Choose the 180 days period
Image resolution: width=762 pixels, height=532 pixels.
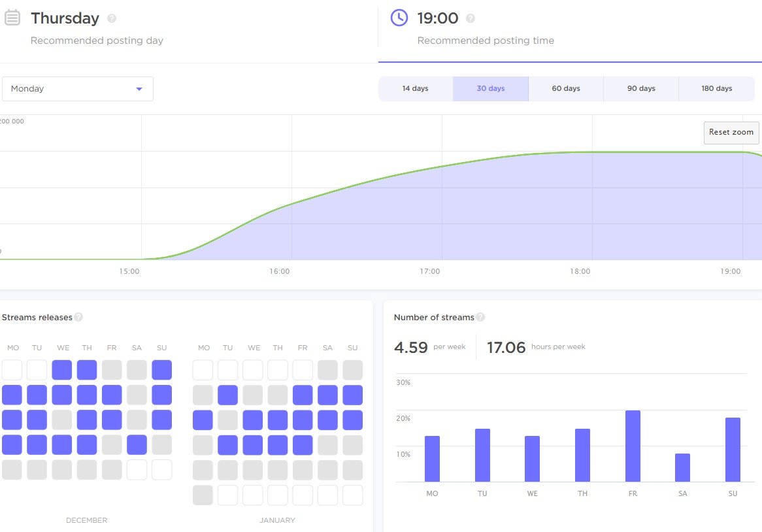[716, 89]
